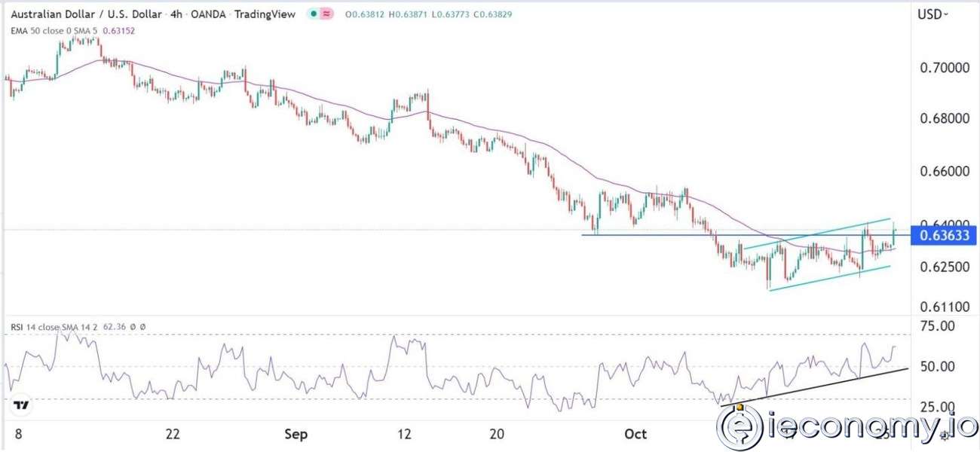Select the current price label 0.63633
The width and height of the screenshot is (980, 452).
942,236
